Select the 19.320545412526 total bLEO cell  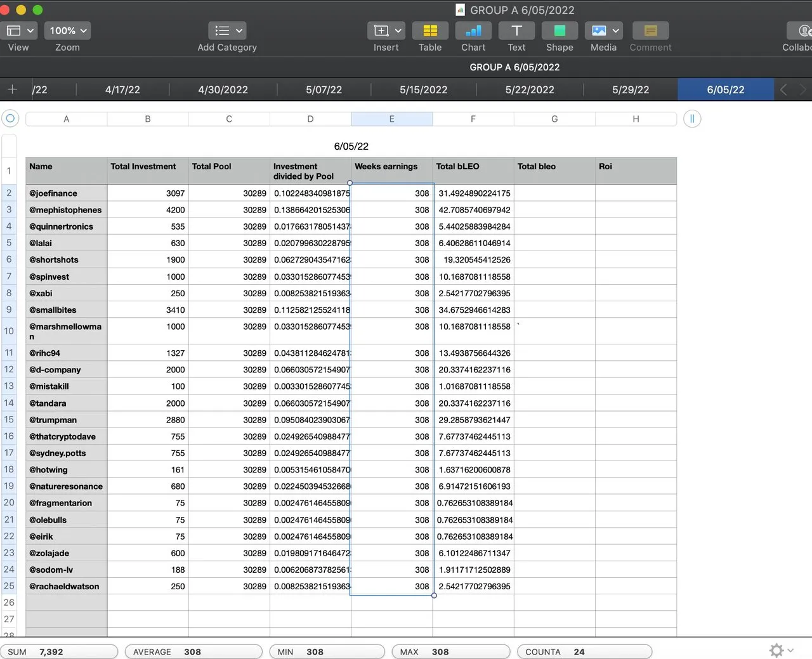point(473,259)
